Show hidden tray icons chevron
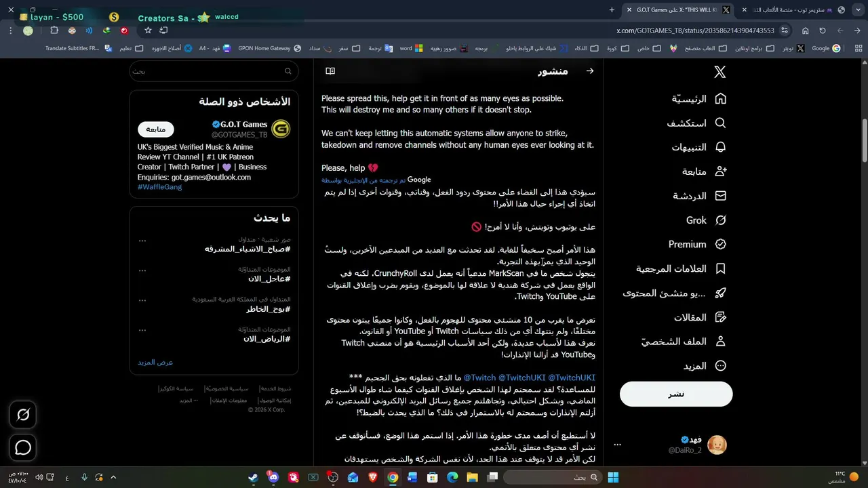The height and width of the screenshot is (488, 868). point(113,478)
